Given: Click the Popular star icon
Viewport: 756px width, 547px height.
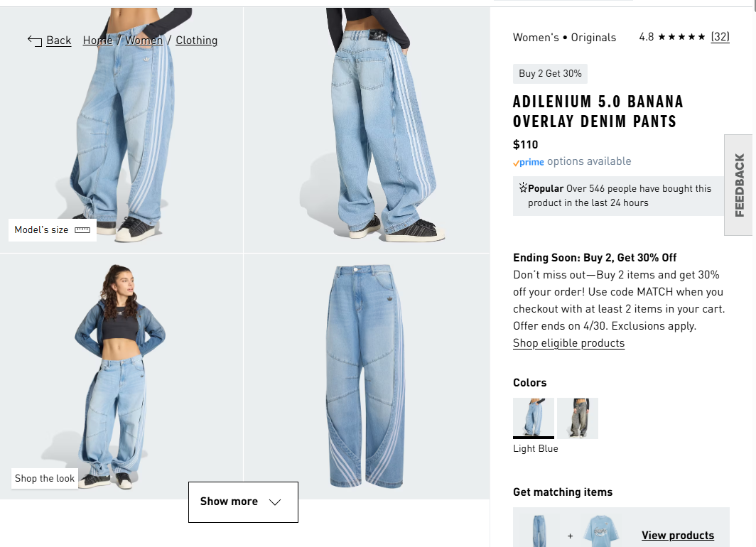Looking at the screenshot, I should point(523,188).
